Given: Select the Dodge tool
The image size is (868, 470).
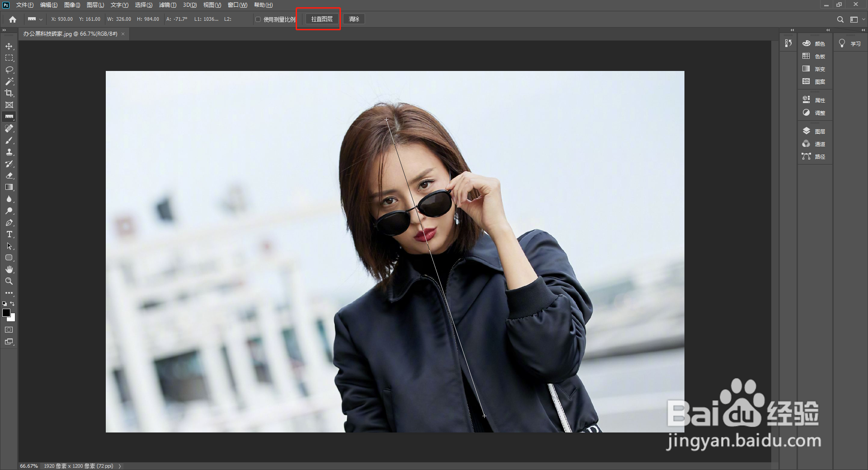Looking at the screenshot, I should tap(9, 211).
